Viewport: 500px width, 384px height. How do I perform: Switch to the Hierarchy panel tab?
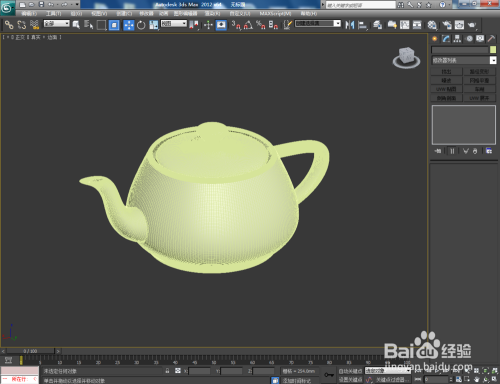pyautogui.click(x=457, y=39)
